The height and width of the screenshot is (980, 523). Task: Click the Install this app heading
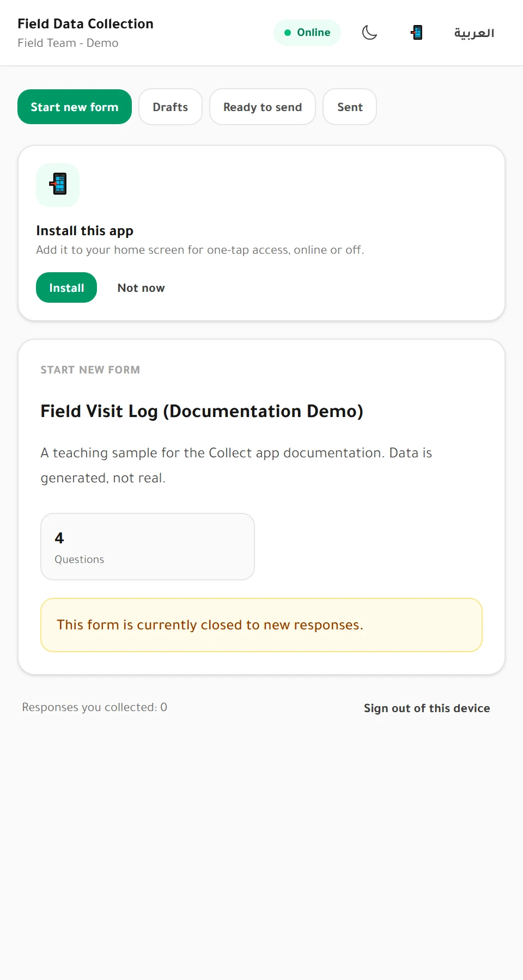(x=85, y=231)
